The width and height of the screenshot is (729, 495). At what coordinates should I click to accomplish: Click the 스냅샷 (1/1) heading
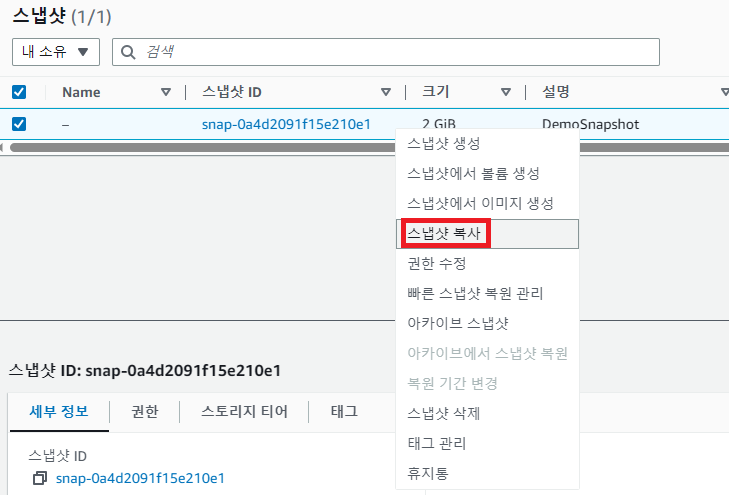click(62, 17)
